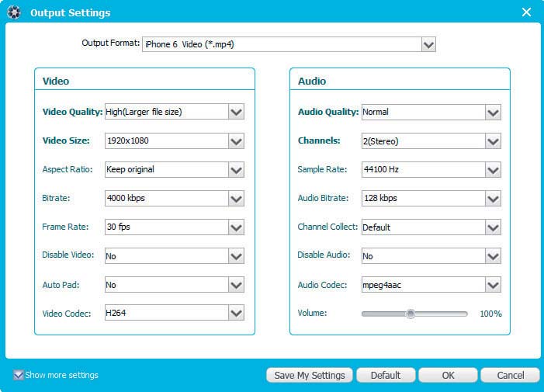Close the Output Settings dialog
Viewport: 544px width, 392px height.
click(x=526, y=12)
